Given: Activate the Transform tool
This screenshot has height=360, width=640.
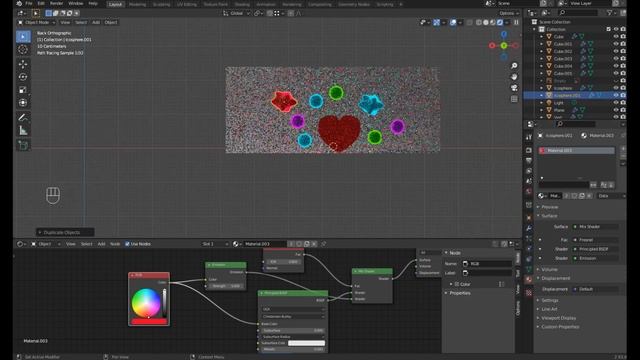Looking at the screenshot, I should click(23, 103).
